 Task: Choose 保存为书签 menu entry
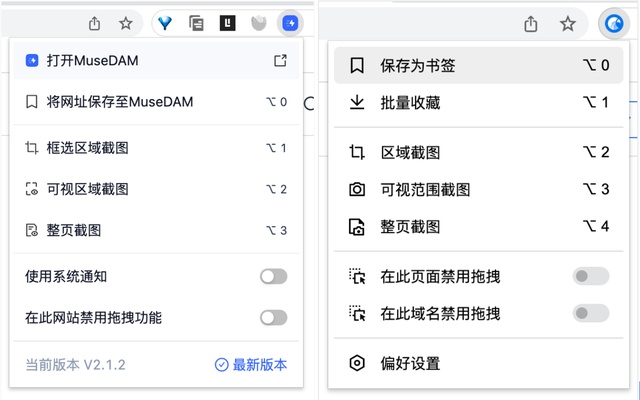point(478,65)
